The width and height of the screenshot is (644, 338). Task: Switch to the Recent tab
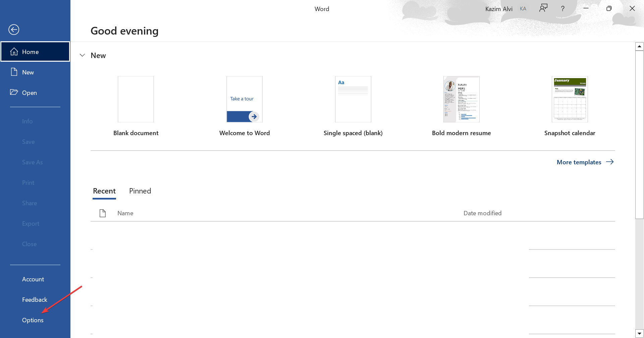tap(104, 191)
